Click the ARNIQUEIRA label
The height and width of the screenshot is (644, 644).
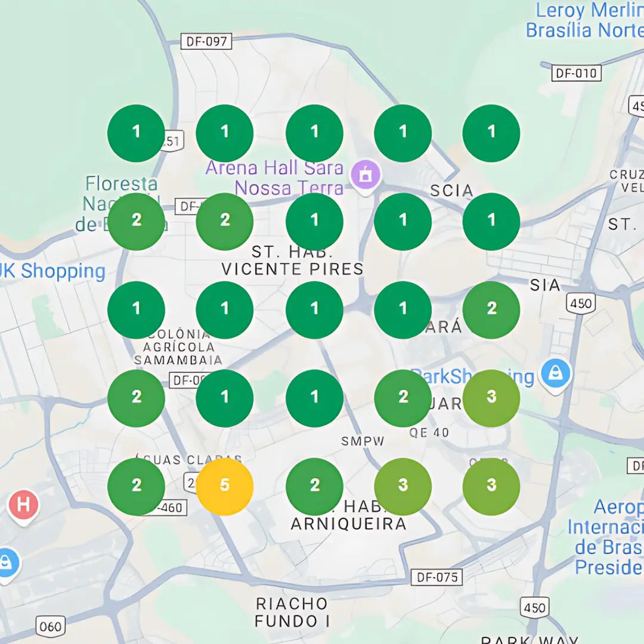point(348,524)
